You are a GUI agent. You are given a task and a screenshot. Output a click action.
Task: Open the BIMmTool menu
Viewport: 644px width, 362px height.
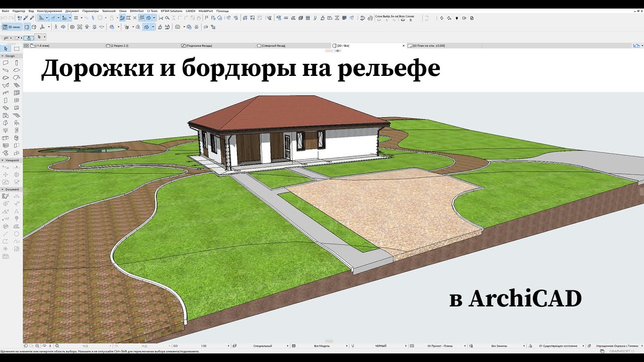click(x=136, y=11)
